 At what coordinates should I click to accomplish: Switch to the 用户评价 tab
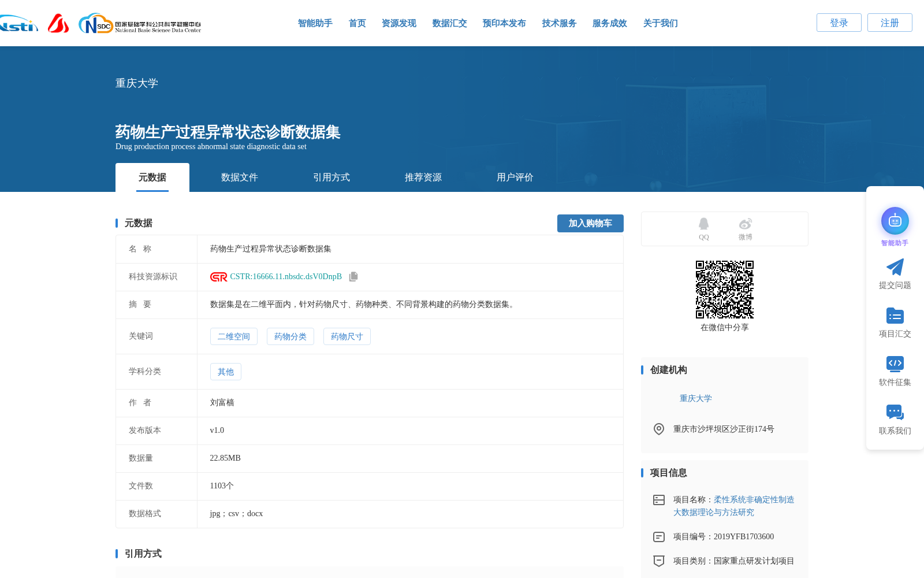[515, 177]
